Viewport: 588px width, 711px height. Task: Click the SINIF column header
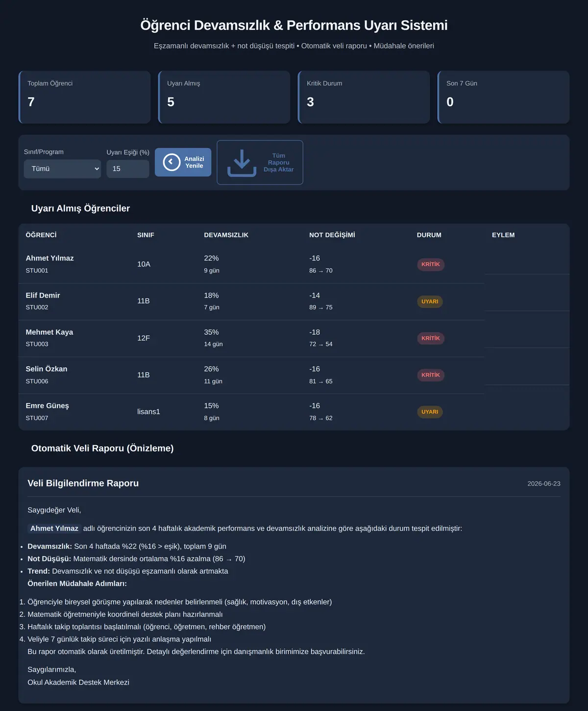(146, 235)
